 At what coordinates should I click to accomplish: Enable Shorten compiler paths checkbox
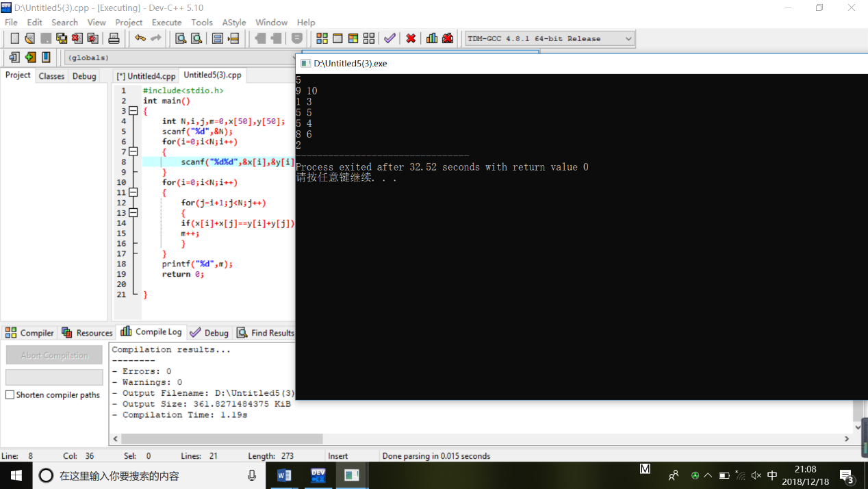pyautogui.click(x=10, y=395)
